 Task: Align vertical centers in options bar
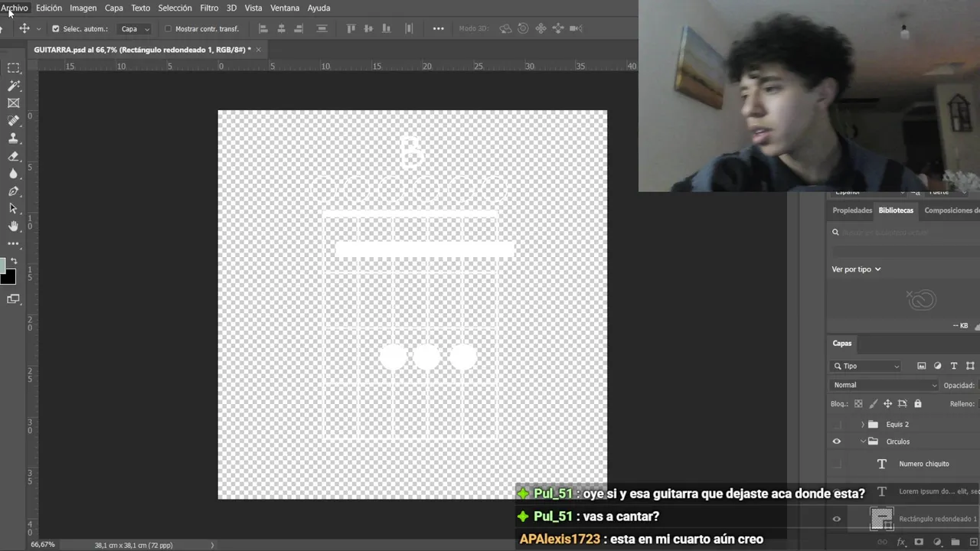(368, 28)
